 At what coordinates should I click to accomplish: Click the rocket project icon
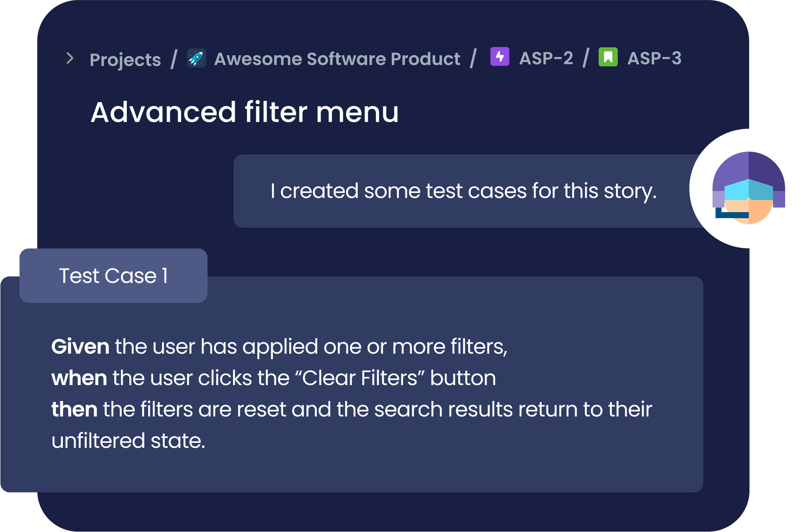(196, 58)
